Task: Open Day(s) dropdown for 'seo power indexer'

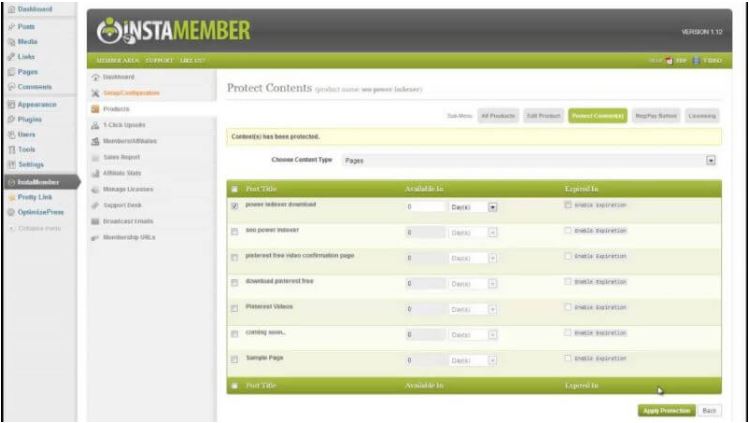Action: (x=473, y=233)
